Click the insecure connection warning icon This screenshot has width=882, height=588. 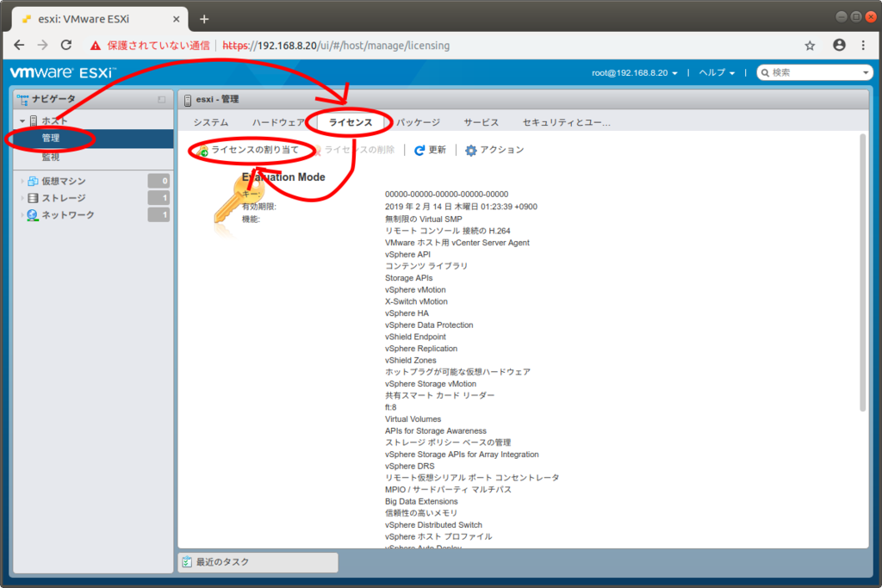click(96, 46)
